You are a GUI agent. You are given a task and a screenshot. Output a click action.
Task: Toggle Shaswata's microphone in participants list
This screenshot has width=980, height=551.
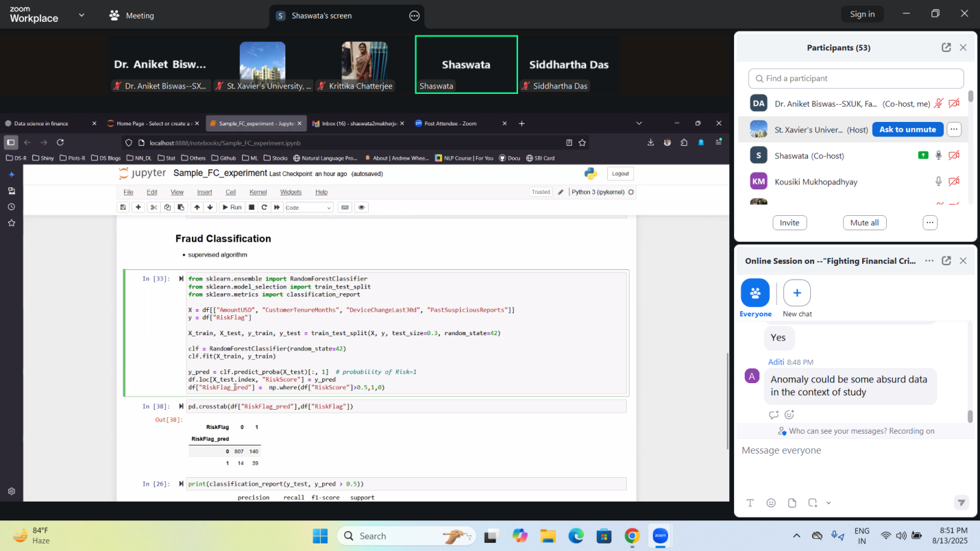pos(939,156)
